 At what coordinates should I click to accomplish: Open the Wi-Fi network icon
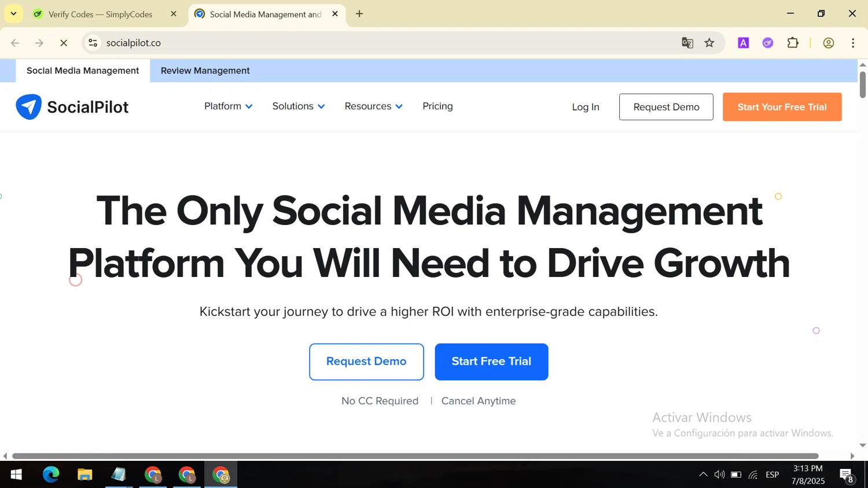753,475
